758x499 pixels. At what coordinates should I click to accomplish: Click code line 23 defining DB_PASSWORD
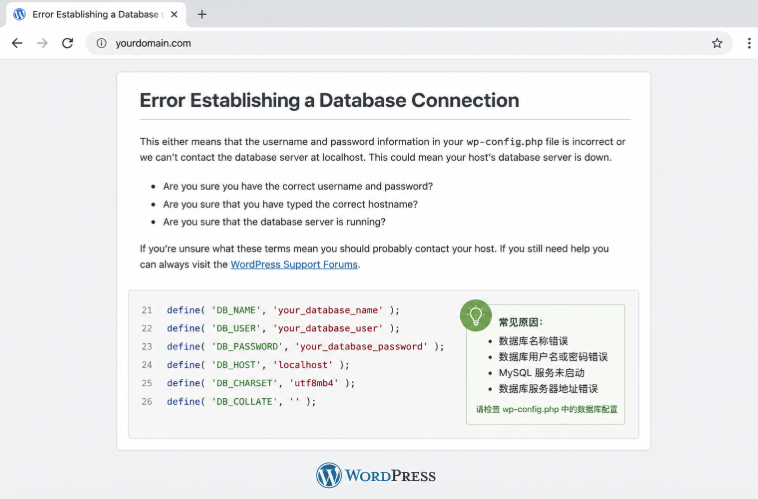pos(305,347)
